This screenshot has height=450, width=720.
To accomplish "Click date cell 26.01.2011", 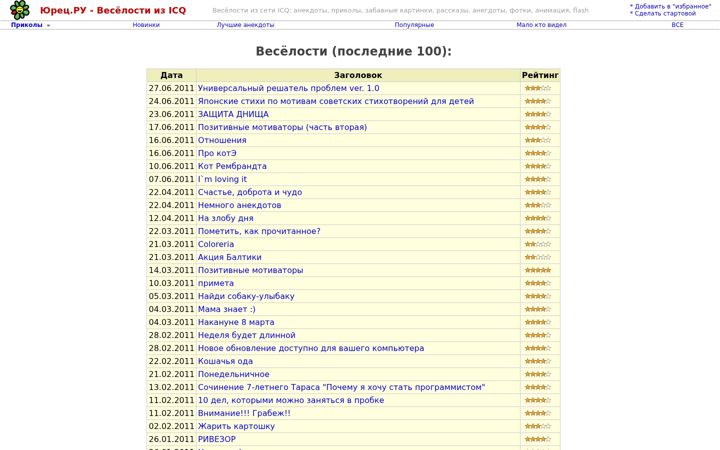I will [x=171, y=439].
